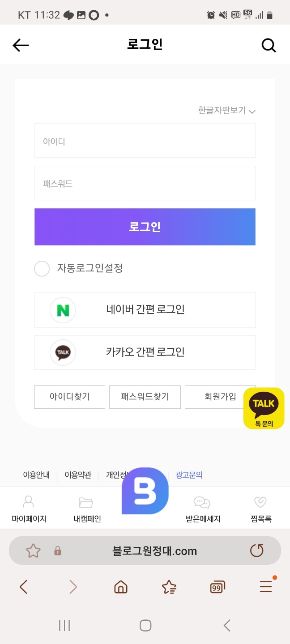The height and width of the screenshot is (644, 290).
Task: Open 마이페이지 from the bottom navigation
Action: click(x=29, y=508)
